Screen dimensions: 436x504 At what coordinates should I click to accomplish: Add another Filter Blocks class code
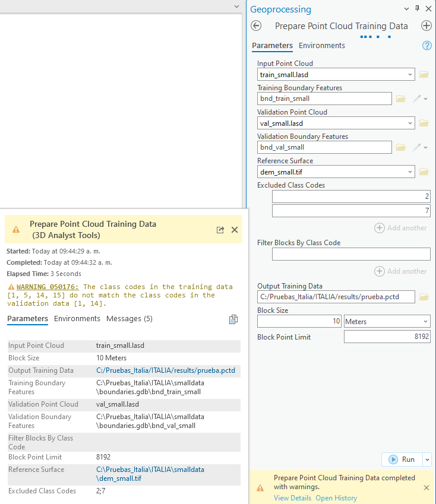[x=400, y=271]
